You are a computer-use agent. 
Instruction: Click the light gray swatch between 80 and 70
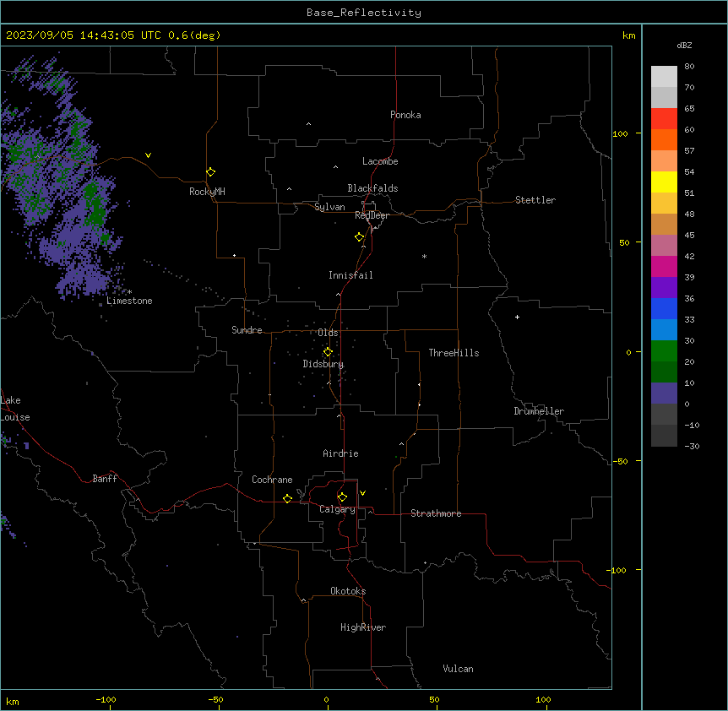click(x=664, y=76)
